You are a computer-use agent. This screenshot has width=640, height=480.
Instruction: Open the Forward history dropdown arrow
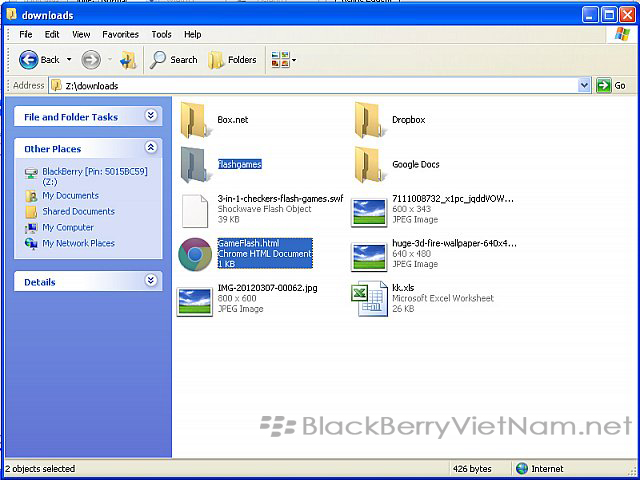[x=110, y=60]
